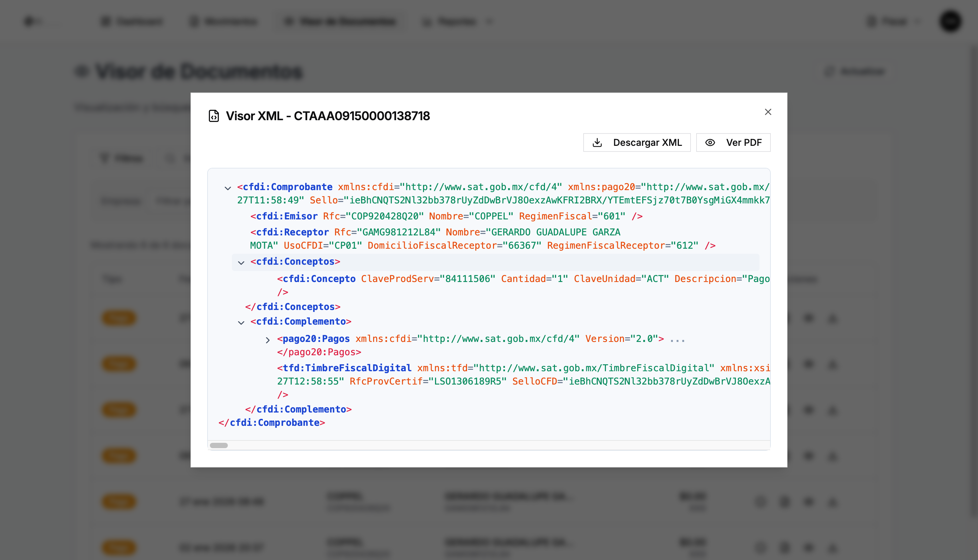Screen dimensions: 978x560
Task: Click the ClaveUnidad value "ACT"
Action: [655, 279]
